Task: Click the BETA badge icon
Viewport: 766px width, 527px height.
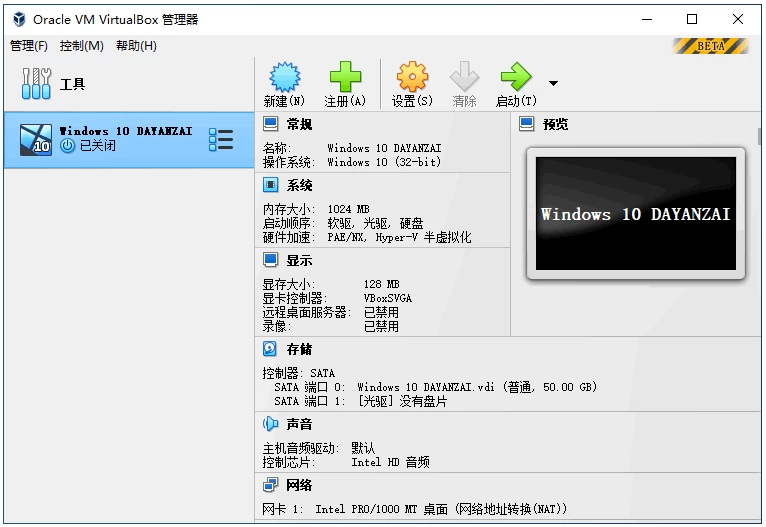Action: (710, 46)
